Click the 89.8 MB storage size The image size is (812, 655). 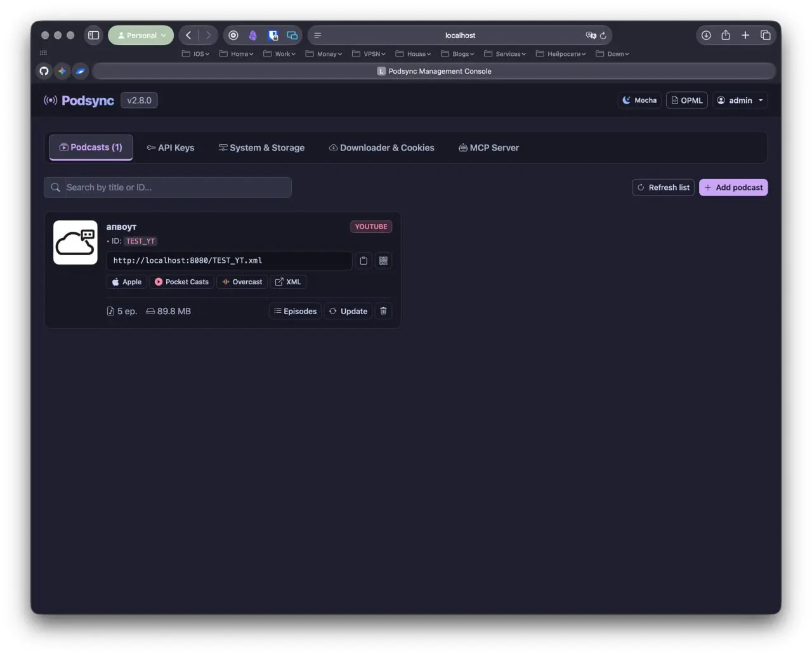[x=168, y=311]
